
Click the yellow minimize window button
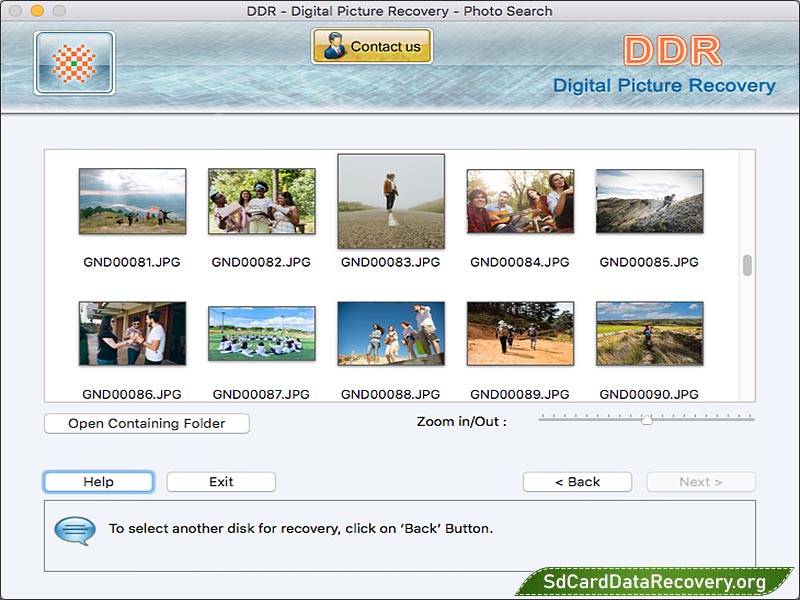coord(37,11)
